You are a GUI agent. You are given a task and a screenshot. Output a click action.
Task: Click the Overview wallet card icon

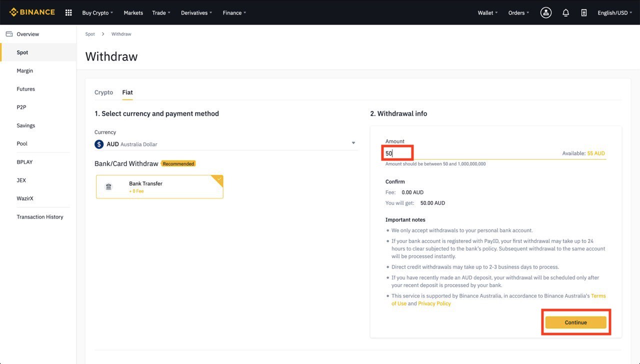[9, 34]
